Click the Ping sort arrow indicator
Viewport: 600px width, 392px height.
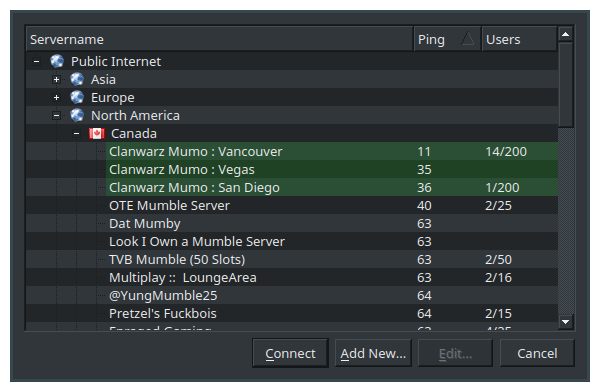tap(468, 39)
